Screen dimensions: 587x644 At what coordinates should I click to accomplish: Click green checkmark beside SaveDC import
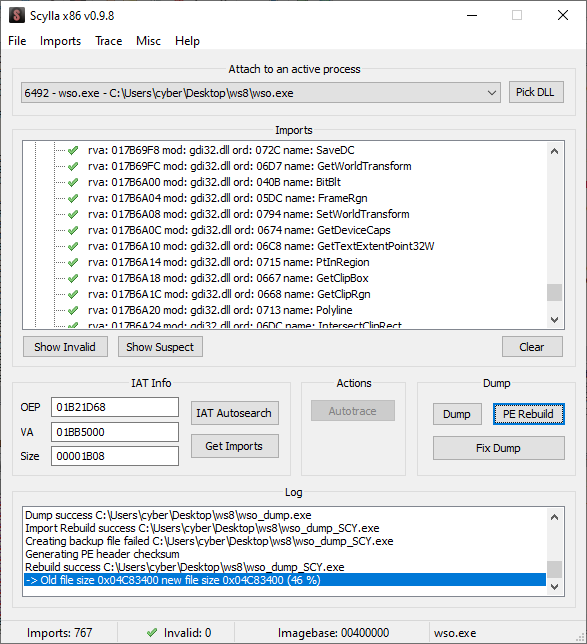(x=73, y=150)
